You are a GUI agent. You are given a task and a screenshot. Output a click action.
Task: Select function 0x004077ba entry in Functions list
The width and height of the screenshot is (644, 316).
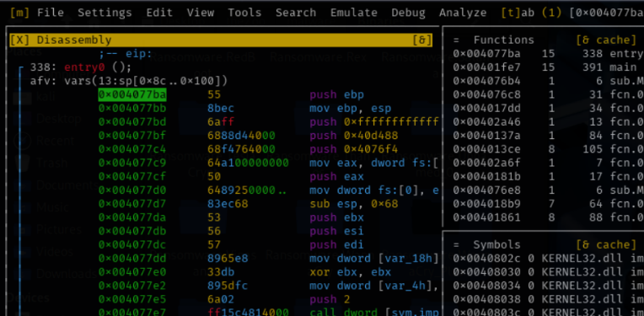coord(548,54)
